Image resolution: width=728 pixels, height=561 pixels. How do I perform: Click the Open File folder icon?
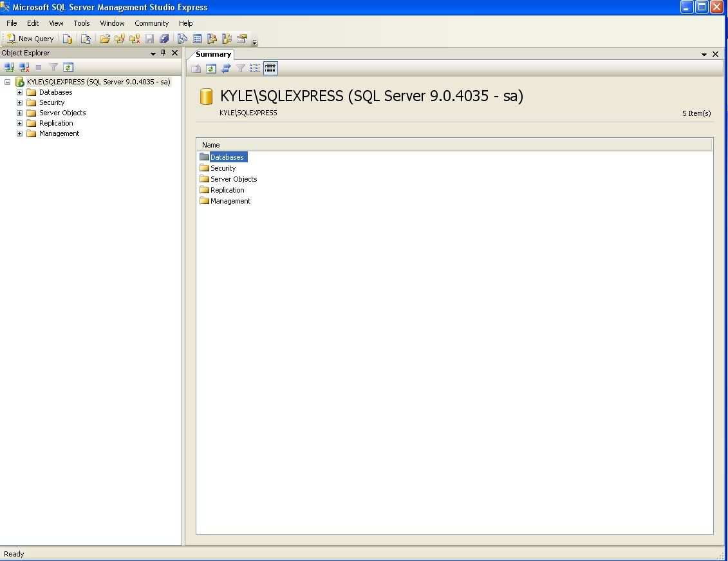tap(104, 39)
